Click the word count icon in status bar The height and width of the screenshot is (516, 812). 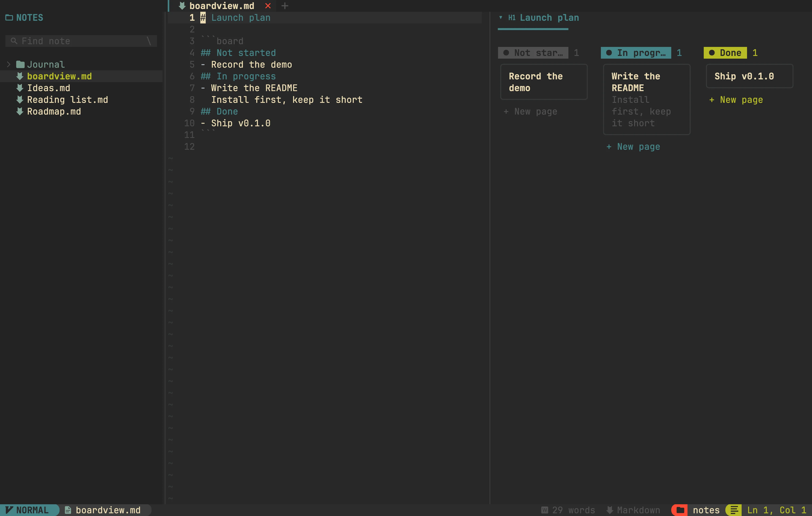pyautogui.click(x=544, y=510)
